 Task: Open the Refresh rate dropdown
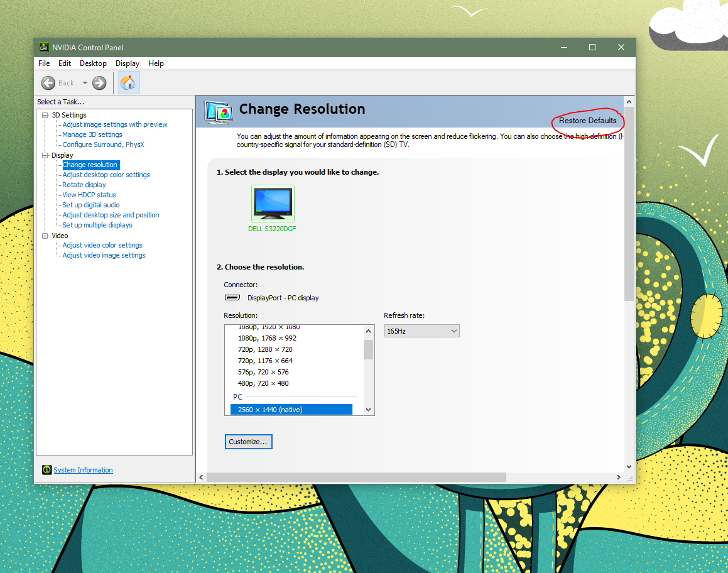[x=421, y=331]
